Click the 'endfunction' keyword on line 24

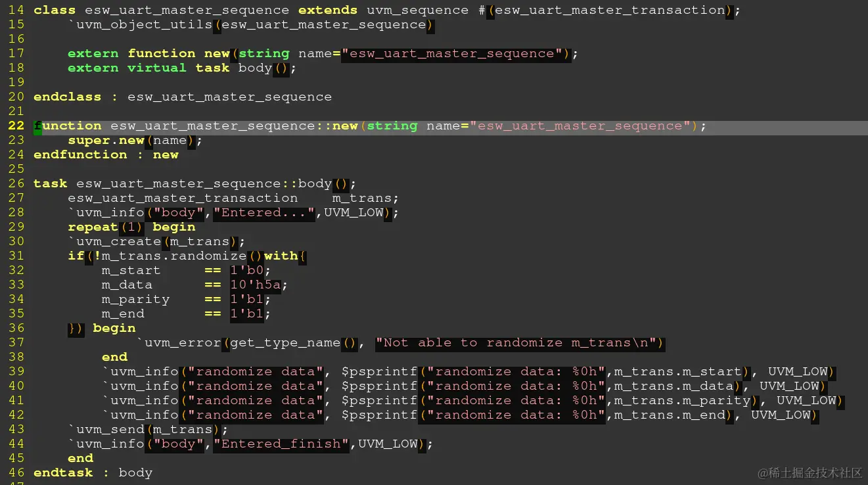pos(80,155)
